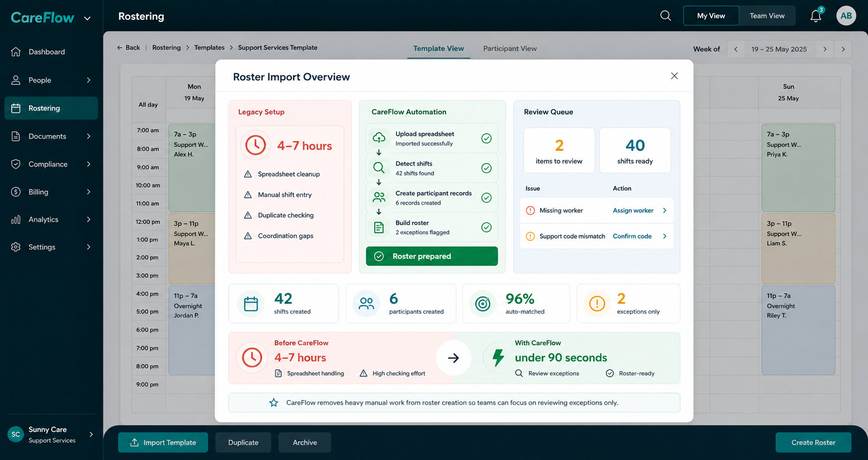The height and width of the screenshot is (460, 868).
Task: Click the Analytics bar chart icon
Action: point(16,220)
